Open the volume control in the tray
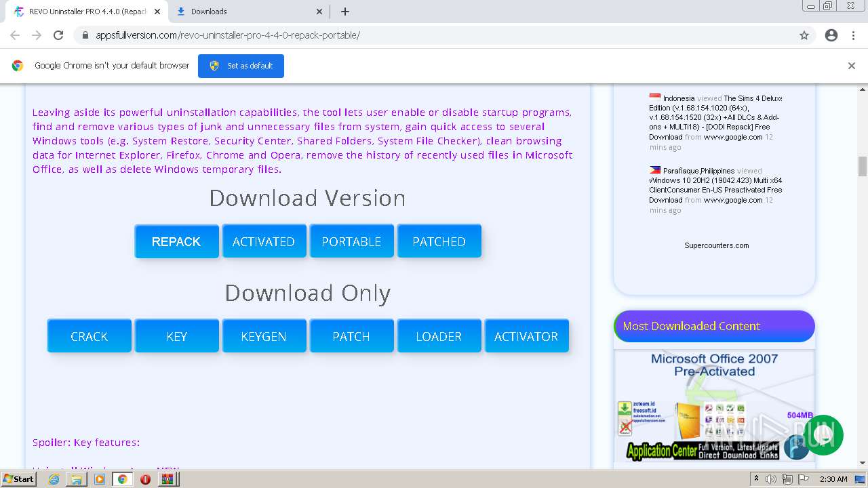 click(x=771, y=479)
